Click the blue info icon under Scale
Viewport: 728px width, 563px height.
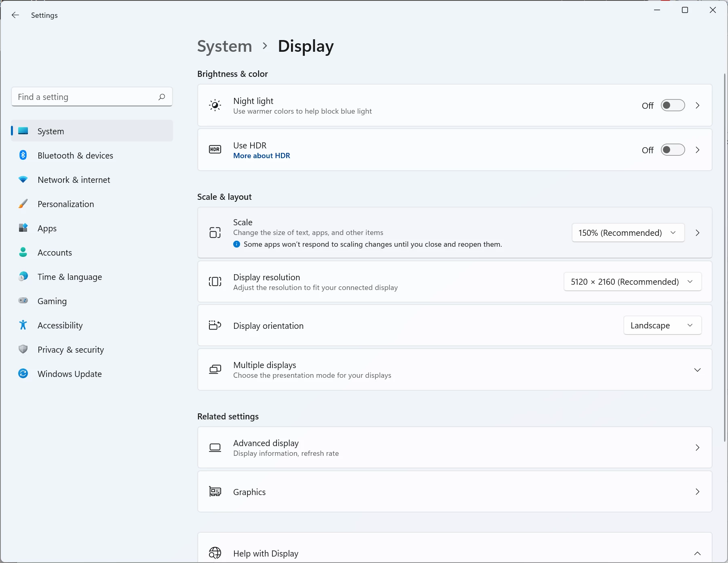click(x=237, y=244)
